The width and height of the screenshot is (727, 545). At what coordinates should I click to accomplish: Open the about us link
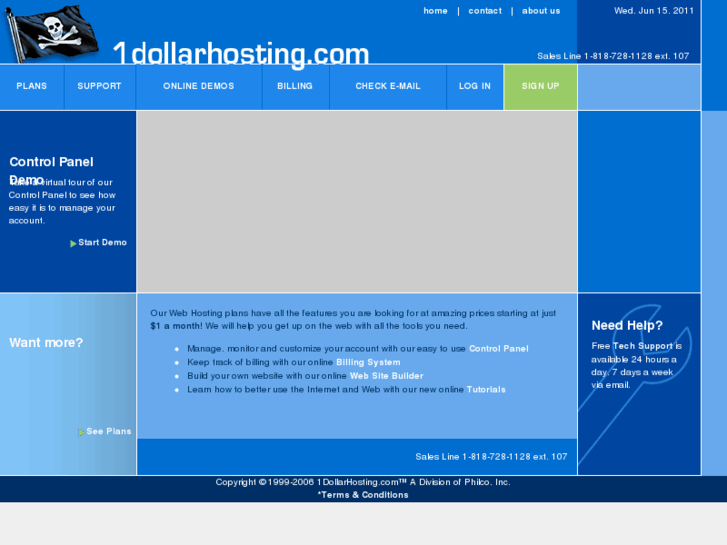(x=541, y=11)
